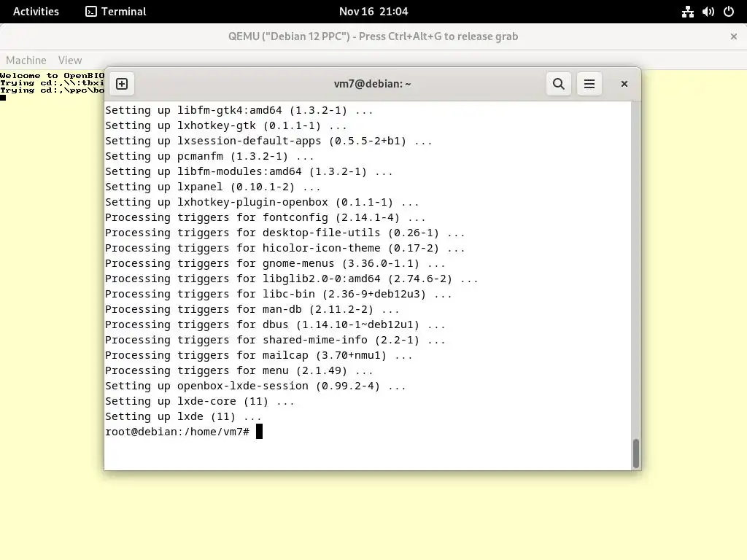The width and height of the screenshot is (747, 560).
Task: Click 'Setting up lxpanel (0.10.1-2)' line
Action: click(x=212, y=188)
